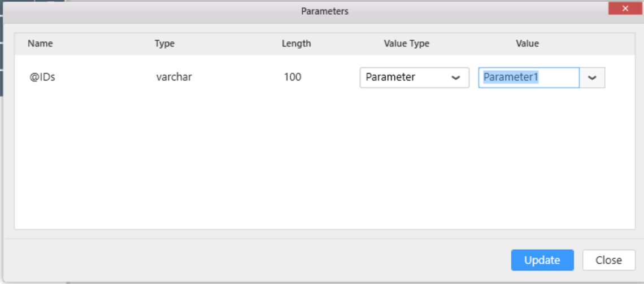The width and height of the screenshot is (644, 284).
Task: Click the Value Type column header
Action: click(406, 44)
